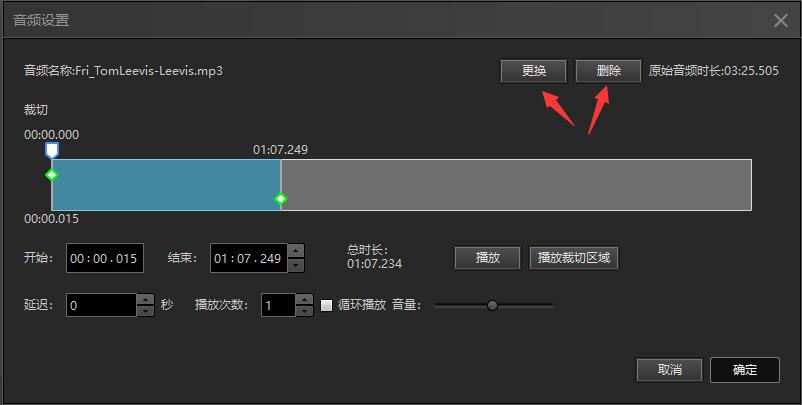Decrease the 结束 end time with down arrow
The image size is (802, 405).
point(296,265)
